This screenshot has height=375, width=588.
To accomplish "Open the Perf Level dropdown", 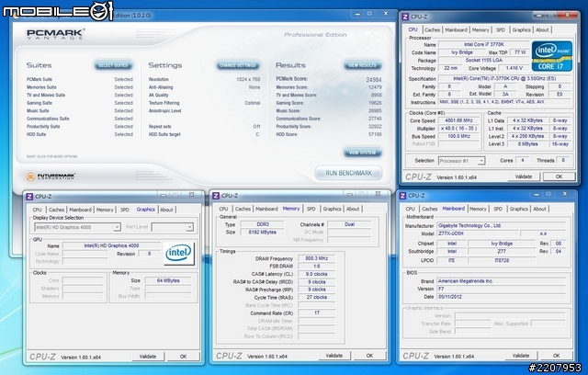I will click(190, 227).
